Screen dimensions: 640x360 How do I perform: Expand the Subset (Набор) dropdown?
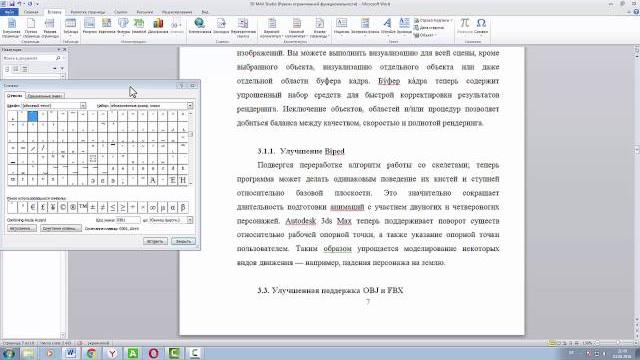pyautogui.click(x=190, y=106)
